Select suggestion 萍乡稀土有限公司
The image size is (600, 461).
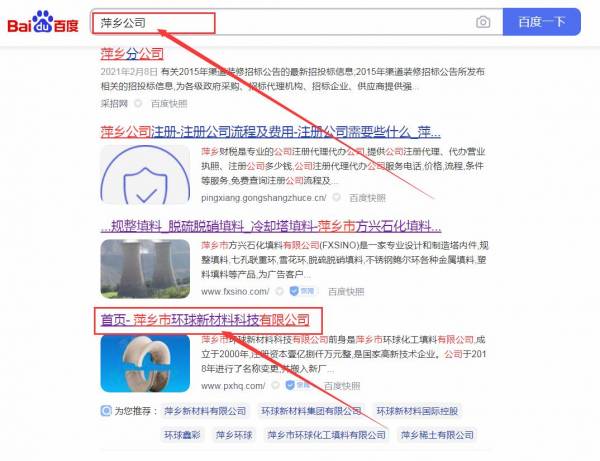coord(437,435)
